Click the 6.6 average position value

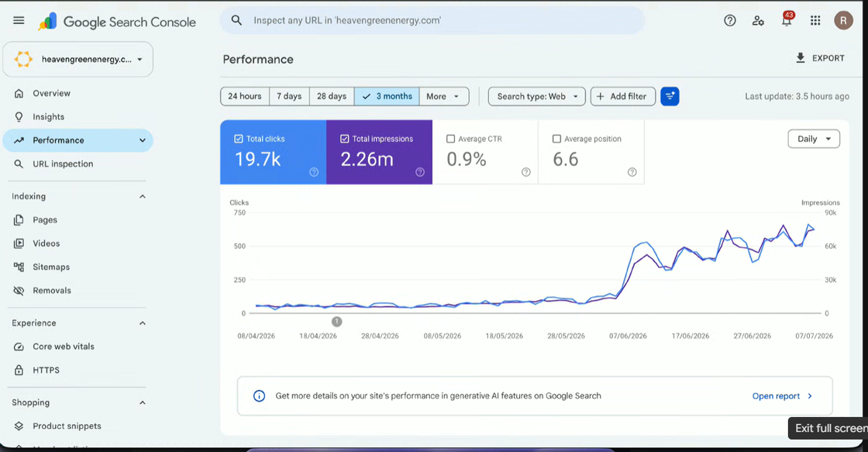[565, 160]
